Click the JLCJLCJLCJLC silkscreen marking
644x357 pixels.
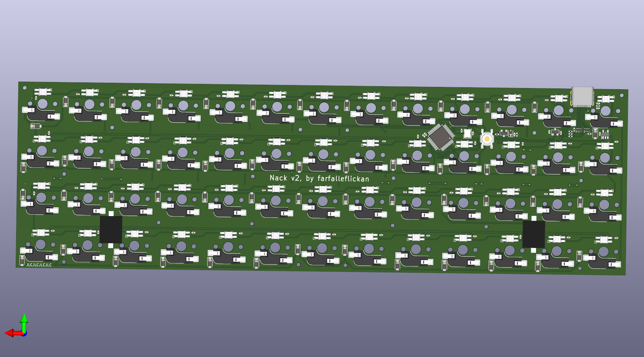pyautogui.click(x=39, y=265)
